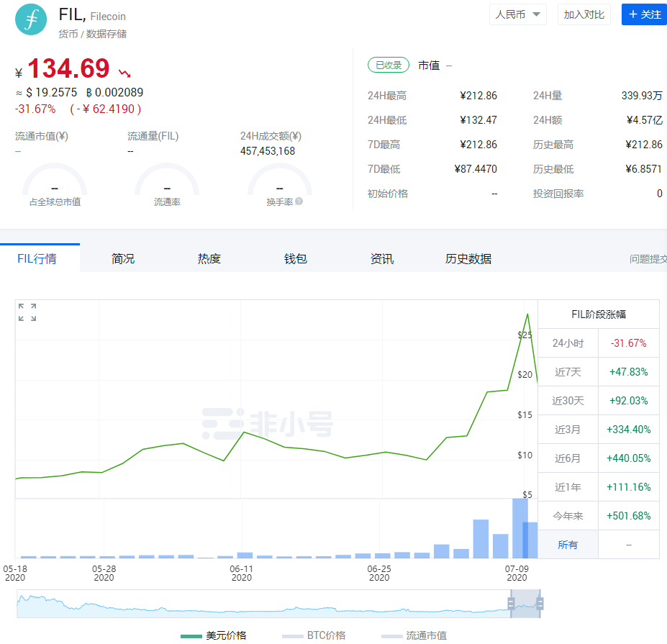Viewport: 667px width, 644px height.
Task: Select the 近3月 period row
Action: click(599, 429)
